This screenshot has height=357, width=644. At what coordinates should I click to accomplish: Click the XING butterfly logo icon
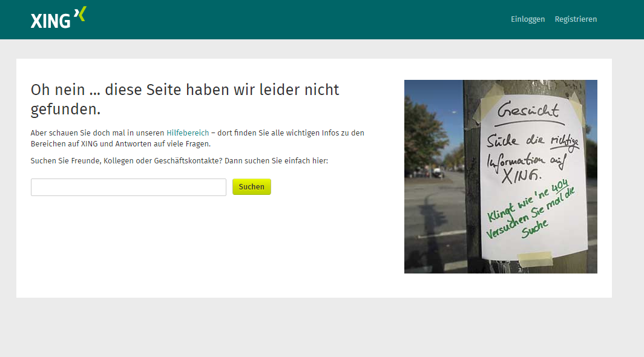click(x=80, y=15)
